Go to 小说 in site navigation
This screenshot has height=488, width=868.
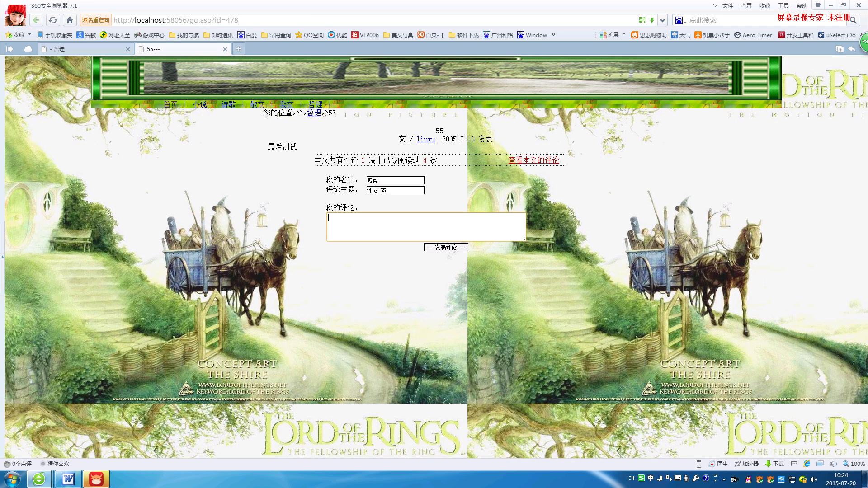pyautogui.click(x=199, y=104)
